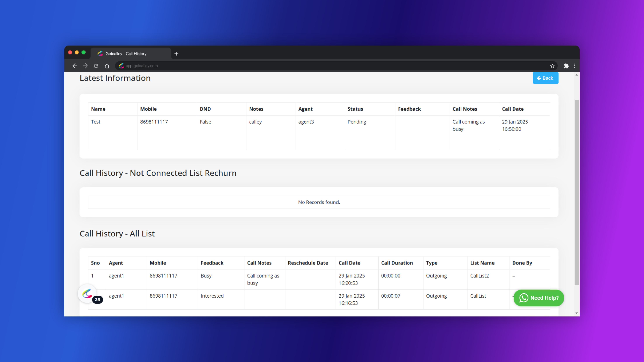Viewport: 644px width, 362px height.
Task: Open a new tab with the plus icon
Action: (x=177, y=54)
